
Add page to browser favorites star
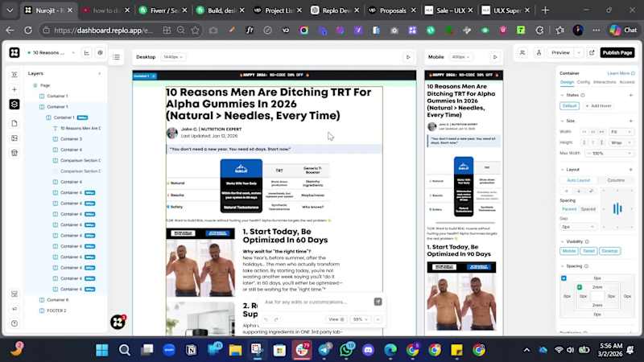click(x=195, y=30)
